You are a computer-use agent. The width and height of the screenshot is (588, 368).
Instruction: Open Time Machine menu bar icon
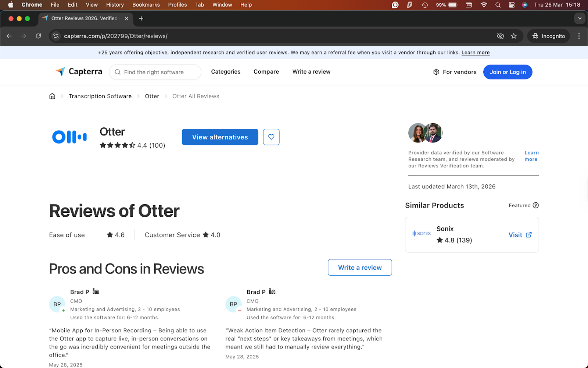click(425, 5)
